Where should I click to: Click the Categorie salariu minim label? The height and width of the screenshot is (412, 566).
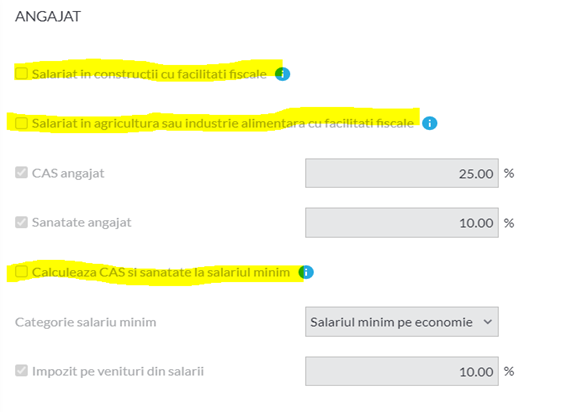coord(86,322)
